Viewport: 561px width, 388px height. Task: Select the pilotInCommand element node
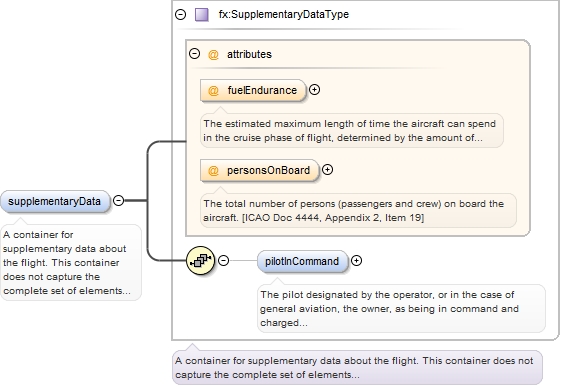pos(302,261)
